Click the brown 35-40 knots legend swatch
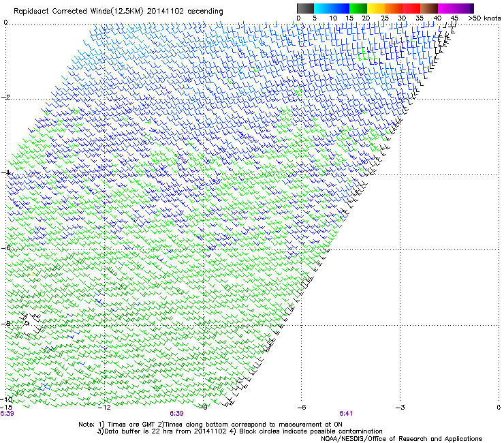The width and height of the screenshot is (504, 443). pyautogui.click(x=429, y=8)
